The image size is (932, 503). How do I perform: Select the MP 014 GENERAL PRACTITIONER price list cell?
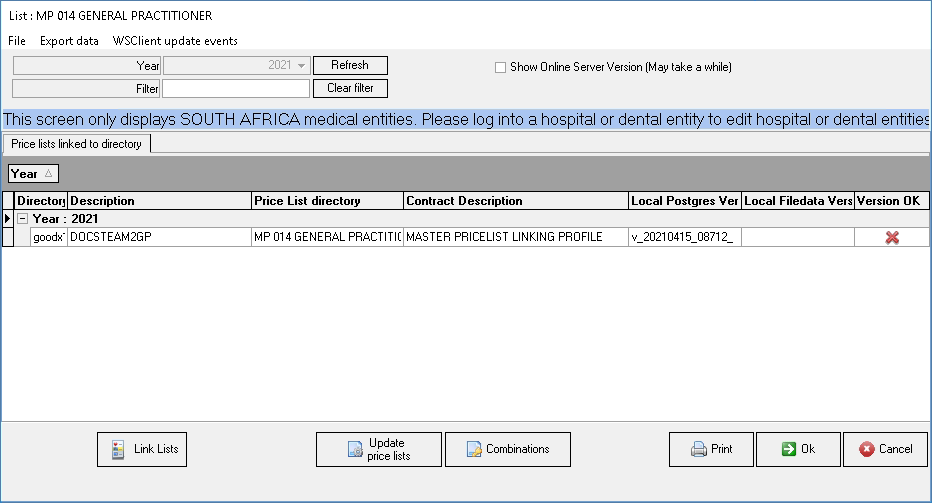pos(327,237)
